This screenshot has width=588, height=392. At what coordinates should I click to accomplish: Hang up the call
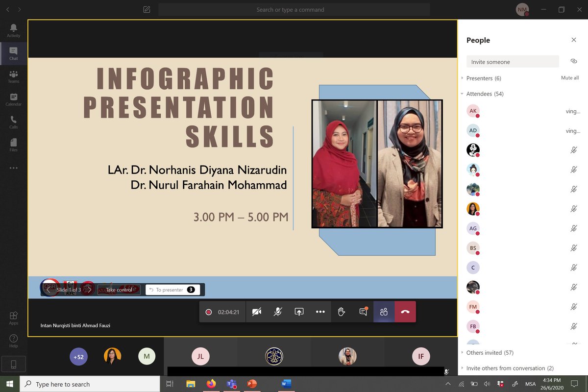[405, 312]
